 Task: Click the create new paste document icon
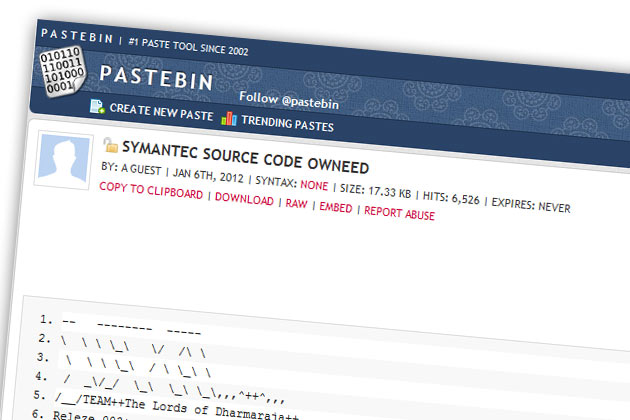pos(97,107)
